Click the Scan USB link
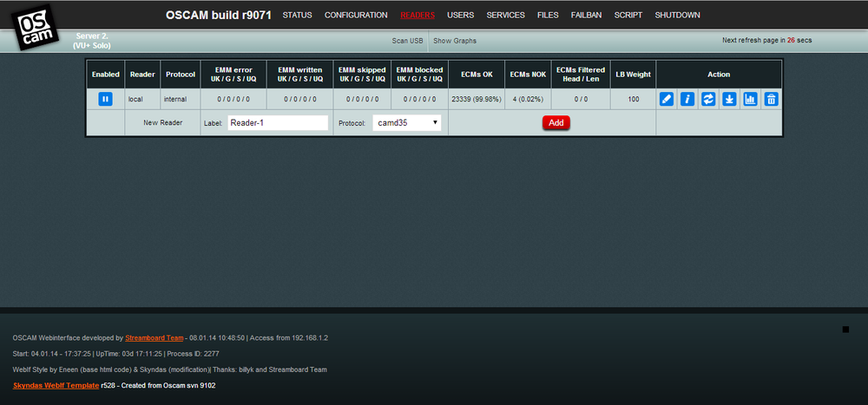Screen dimensions: 868x405 click(x=407, y=41)
